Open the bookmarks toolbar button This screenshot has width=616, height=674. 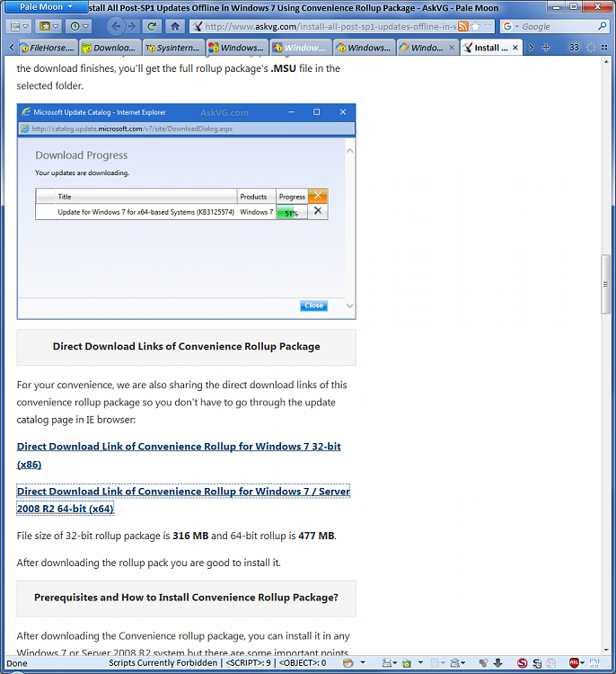point(49,27)
